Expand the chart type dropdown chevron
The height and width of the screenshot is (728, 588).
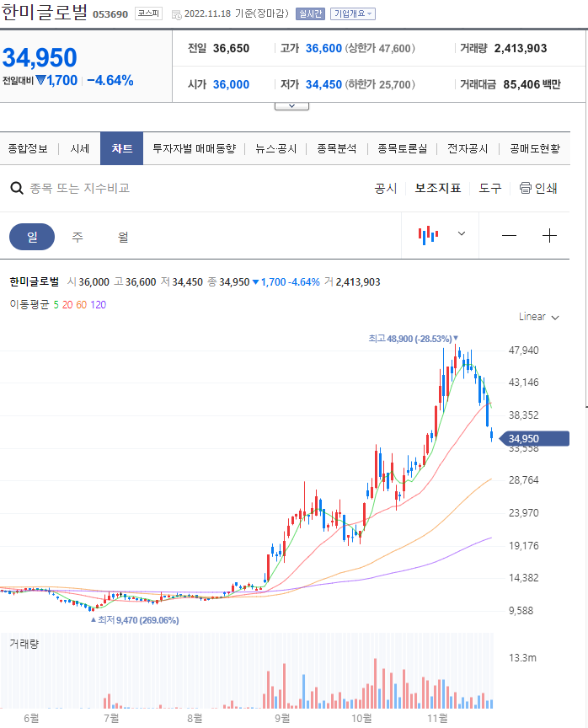pyautogui.click(x=462, y=233)
